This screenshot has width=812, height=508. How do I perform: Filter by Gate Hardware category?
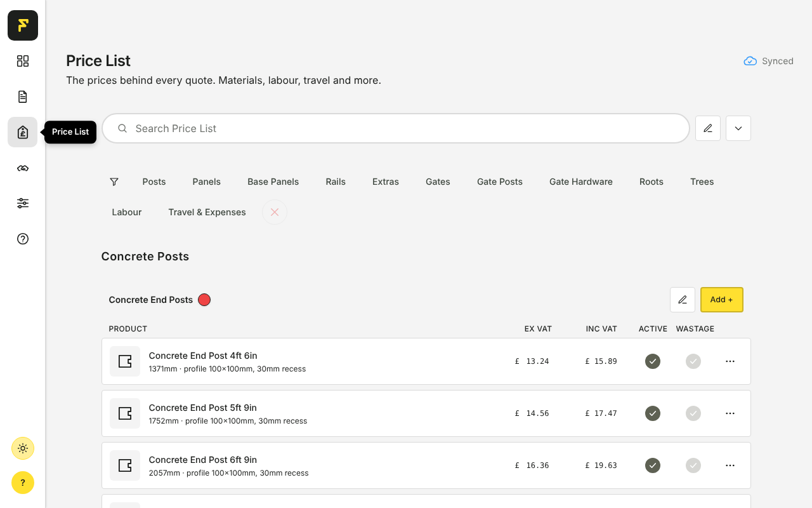pos(581,182)
